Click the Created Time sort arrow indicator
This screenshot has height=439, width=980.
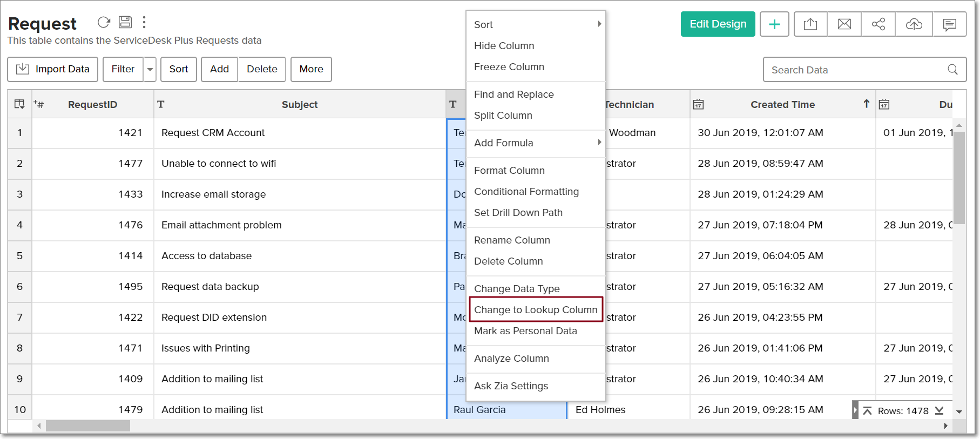pyautogui.click(x=866, y=104)
